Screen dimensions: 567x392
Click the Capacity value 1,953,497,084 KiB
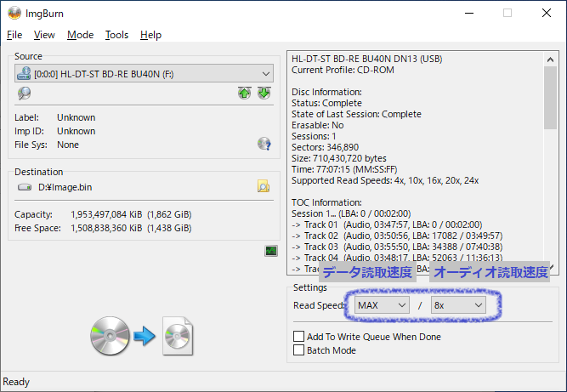(106, 214)
